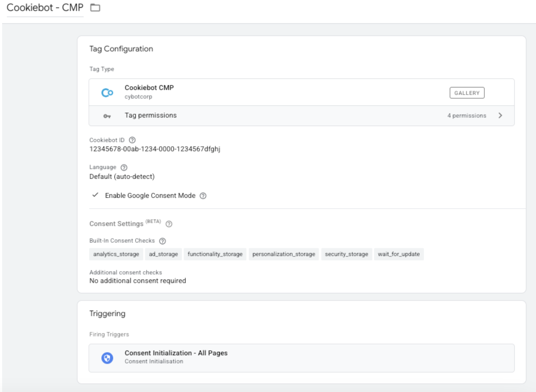Screen dimensions: 536x392
Task: Click the wait_for_update consent chip
Action: coord(399,254)
